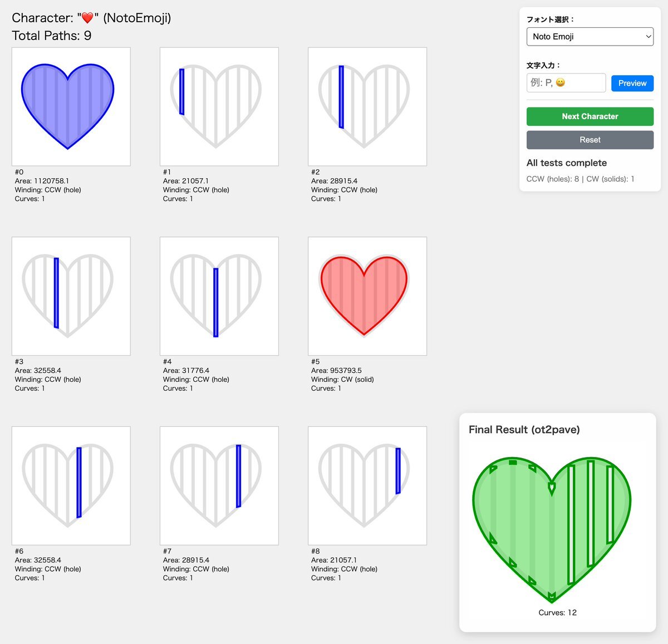Select path #6 heart thumbnail
Image resolution: width=668 pixels, height=644 pixels.
tap(71, 485)
